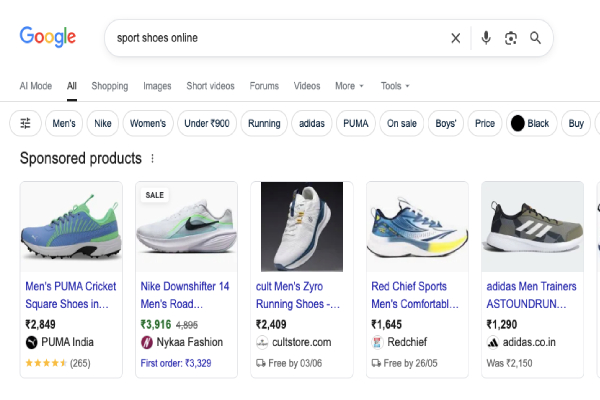Open Red Chief sports shoe image
600x400 pixels.
[417, 227]
